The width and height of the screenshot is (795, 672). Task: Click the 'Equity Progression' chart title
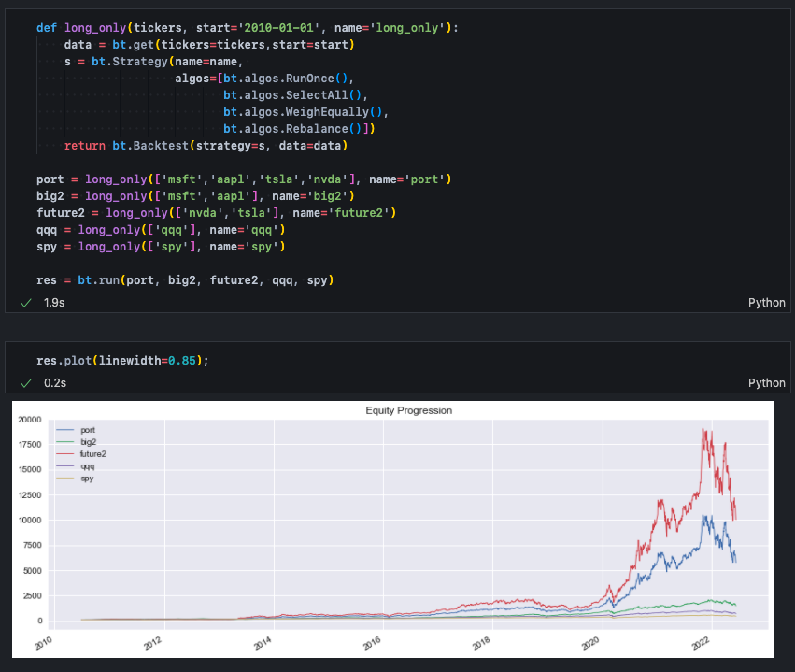click(x=408, y=410)
